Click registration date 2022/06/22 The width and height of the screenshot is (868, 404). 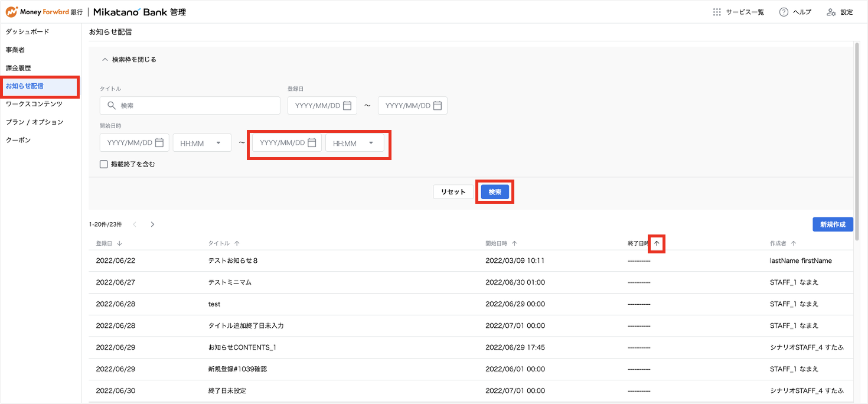tap(116, 261)
